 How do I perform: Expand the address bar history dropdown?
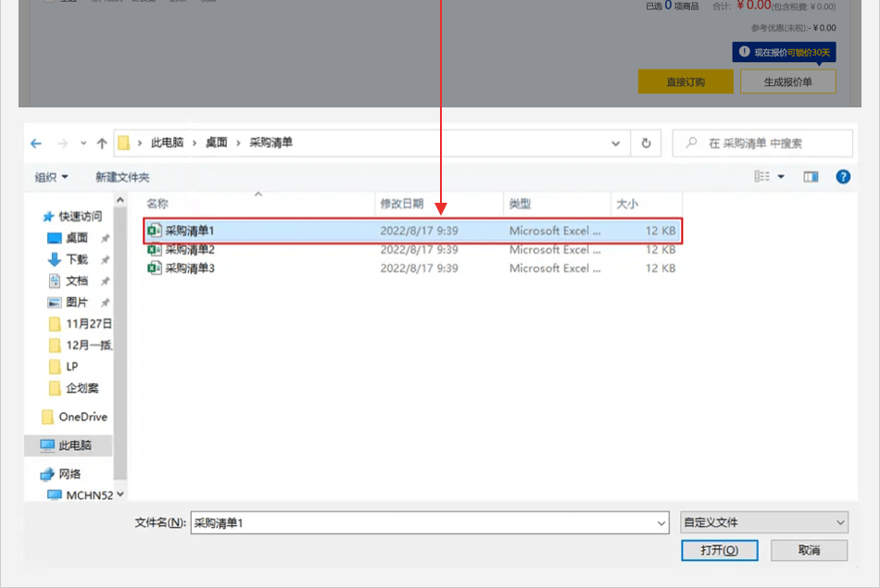tap(616, 144)
